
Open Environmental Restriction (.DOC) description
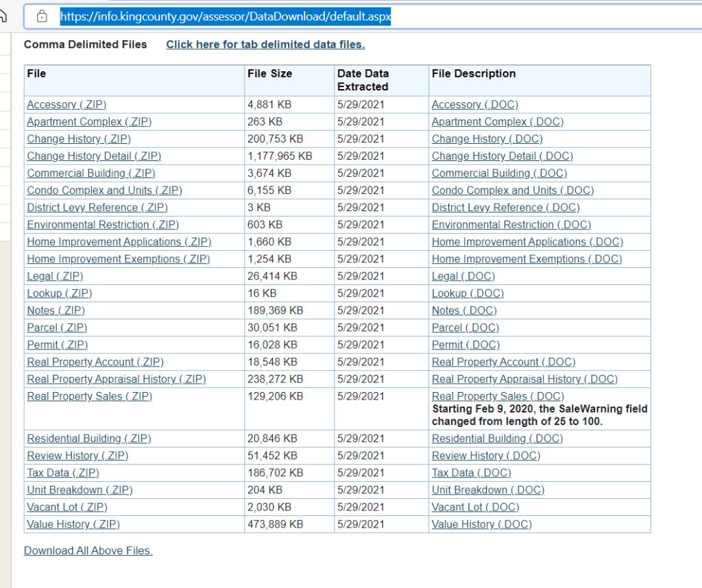coord(511,225)
